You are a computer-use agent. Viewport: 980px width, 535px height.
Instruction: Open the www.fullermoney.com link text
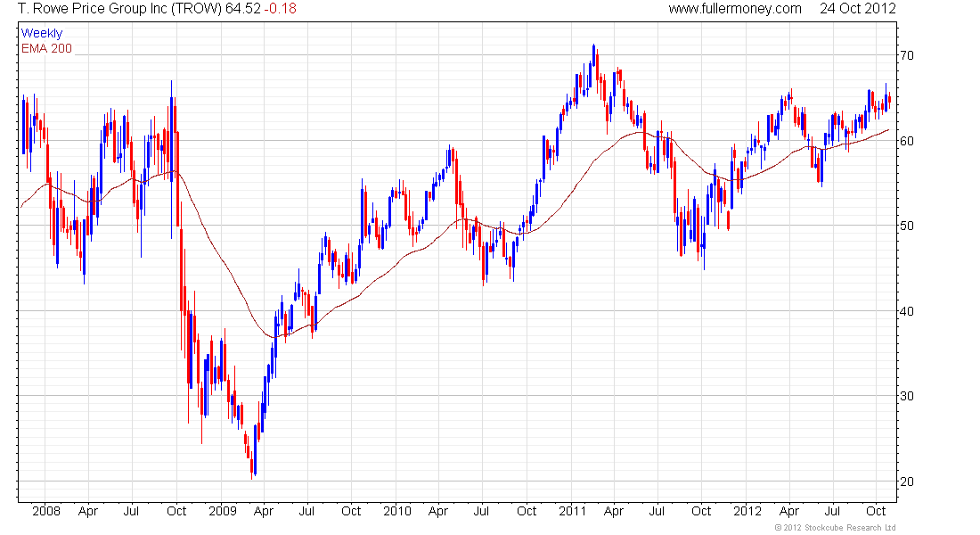click(735, 9)
